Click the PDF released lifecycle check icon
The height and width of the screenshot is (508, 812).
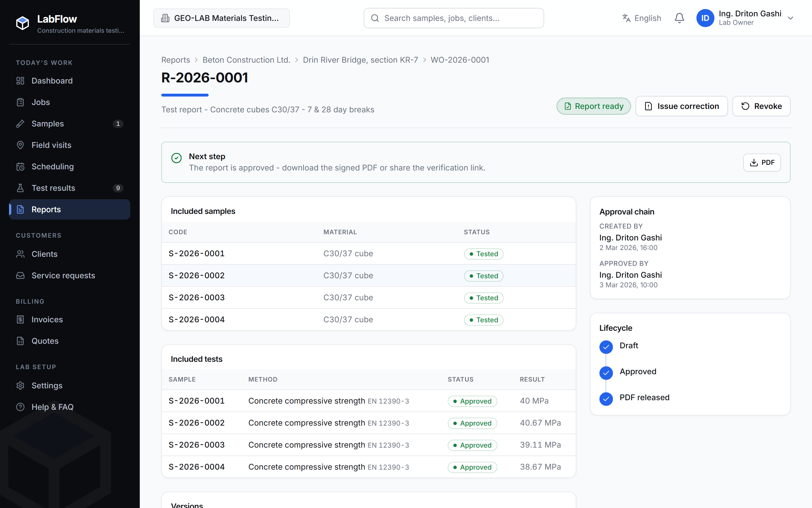[606, 399]
